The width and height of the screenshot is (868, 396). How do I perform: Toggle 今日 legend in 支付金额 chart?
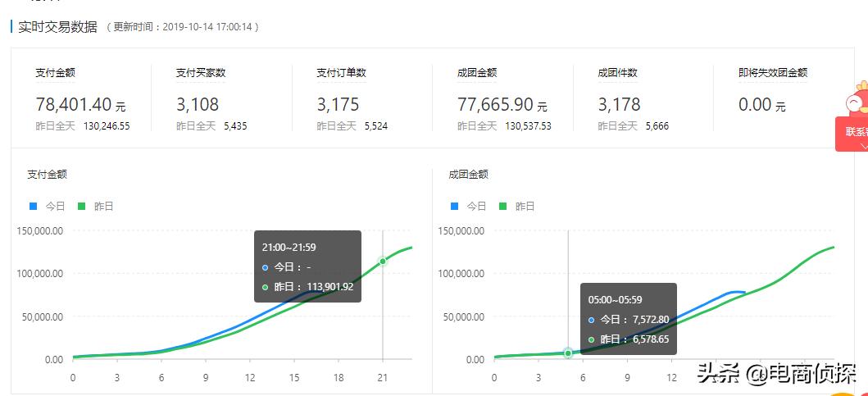tap(47, 207)
